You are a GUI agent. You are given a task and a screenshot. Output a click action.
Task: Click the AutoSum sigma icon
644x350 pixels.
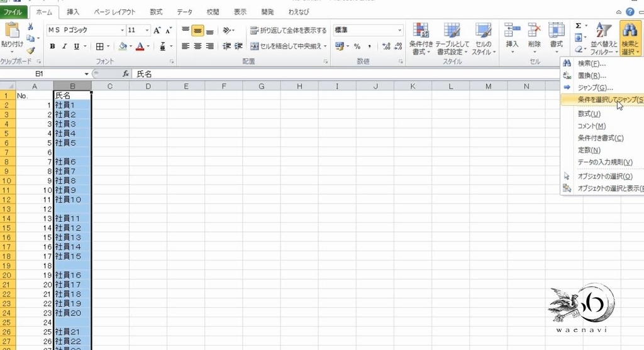pos(579,26)
